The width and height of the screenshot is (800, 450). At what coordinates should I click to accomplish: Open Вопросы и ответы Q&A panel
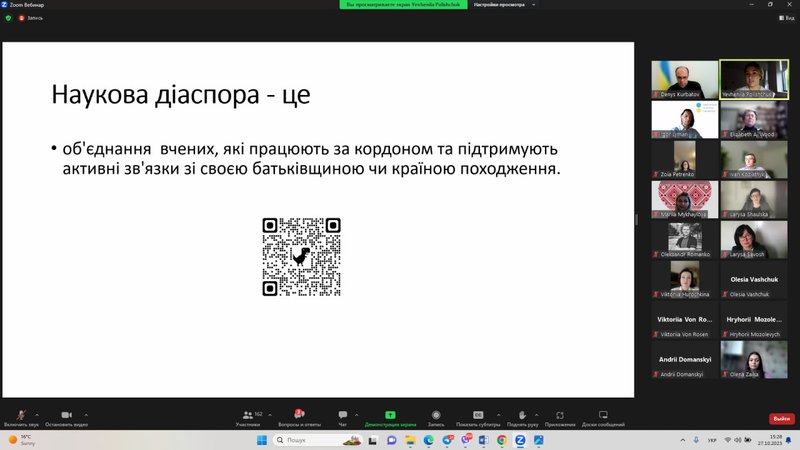(x=299, y=418)
